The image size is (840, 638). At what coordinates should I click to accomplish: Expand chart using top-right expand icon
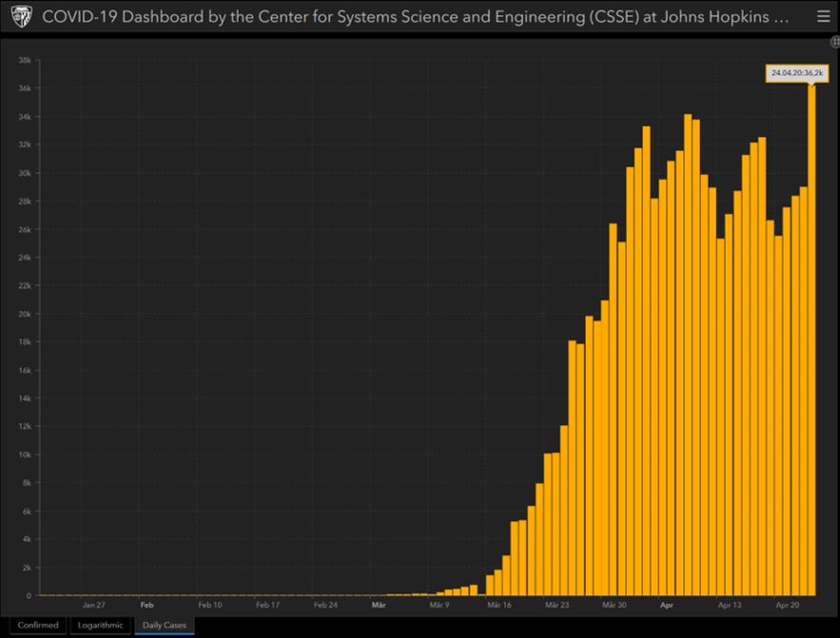pyautogui.click(x=835, y=42)
